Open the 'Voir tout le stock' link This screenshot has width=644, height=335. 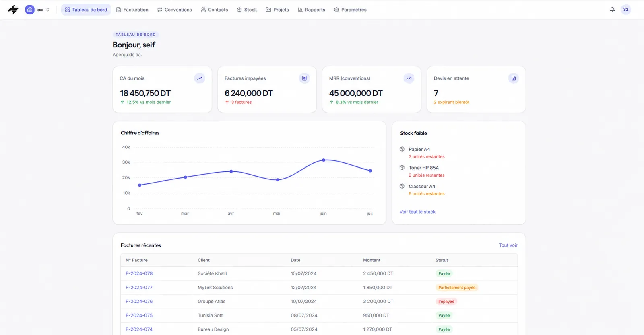417,212
